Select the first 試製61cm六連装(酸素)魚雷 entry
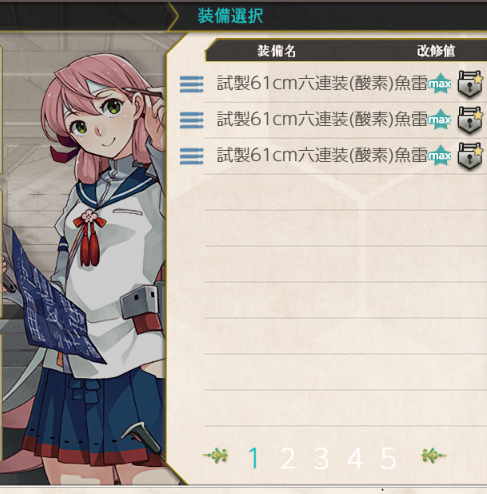Image resolution: width=487 pixels, height=494 pixels. [322, 83]
